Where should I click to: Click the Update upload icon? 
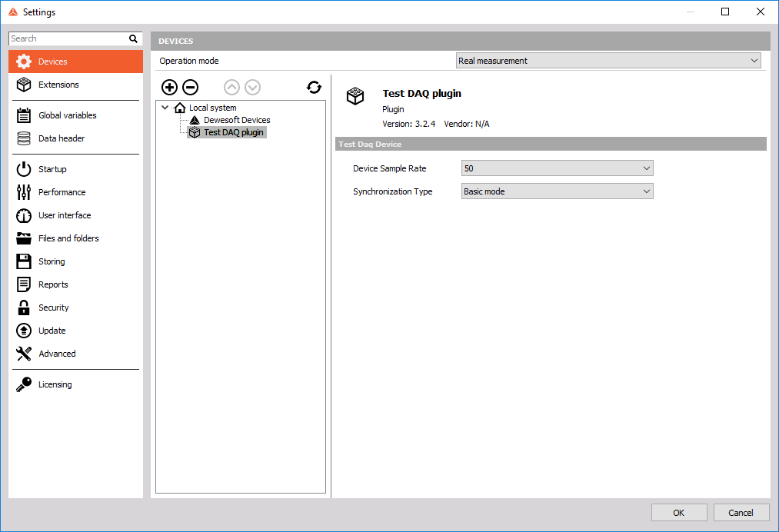(23, 331)
